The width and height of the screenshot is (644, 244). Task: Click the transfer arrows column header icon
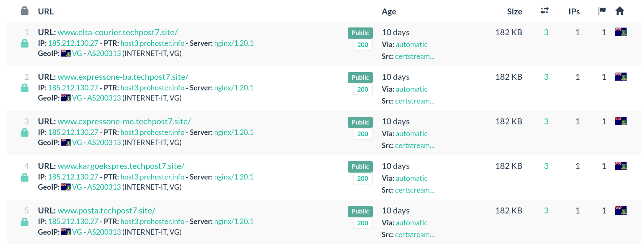545,11
